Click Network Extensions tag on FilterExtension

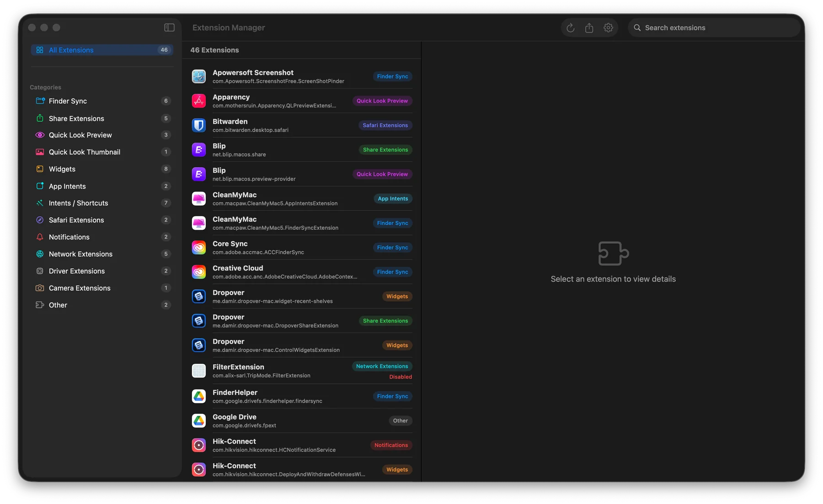click(x=382, y=366)
